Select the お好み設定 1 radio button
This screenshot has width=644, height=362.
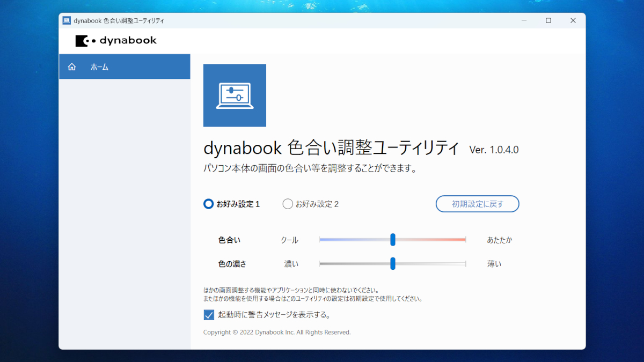pos(208,204)
